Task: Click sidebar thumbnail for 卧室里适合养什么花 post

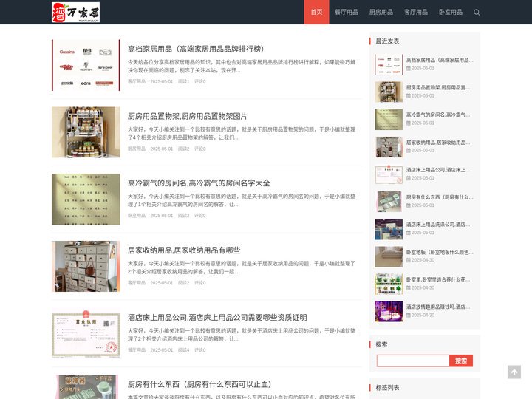Action: pos(389,284)
